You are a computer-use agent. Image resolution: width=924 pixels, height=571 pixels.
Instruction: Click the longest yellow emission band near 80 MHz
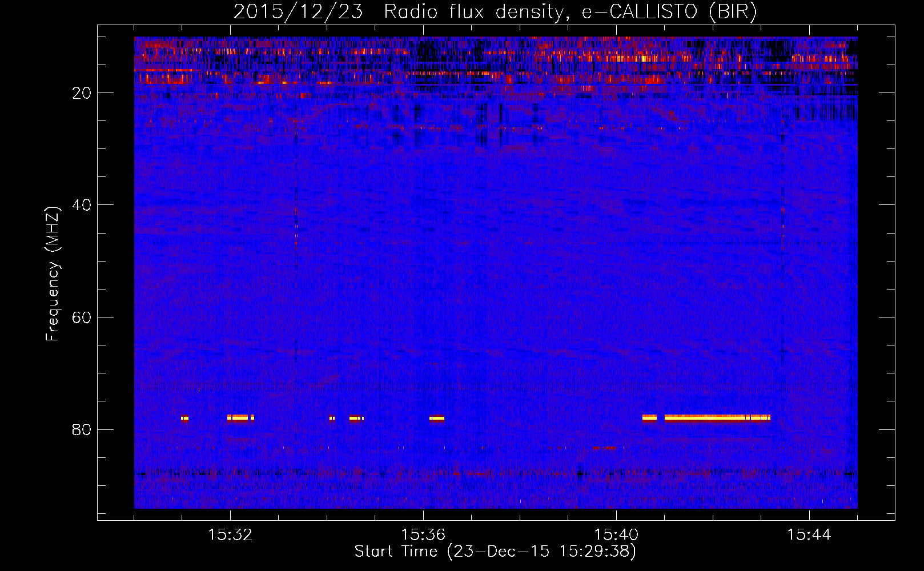point(717,418)
